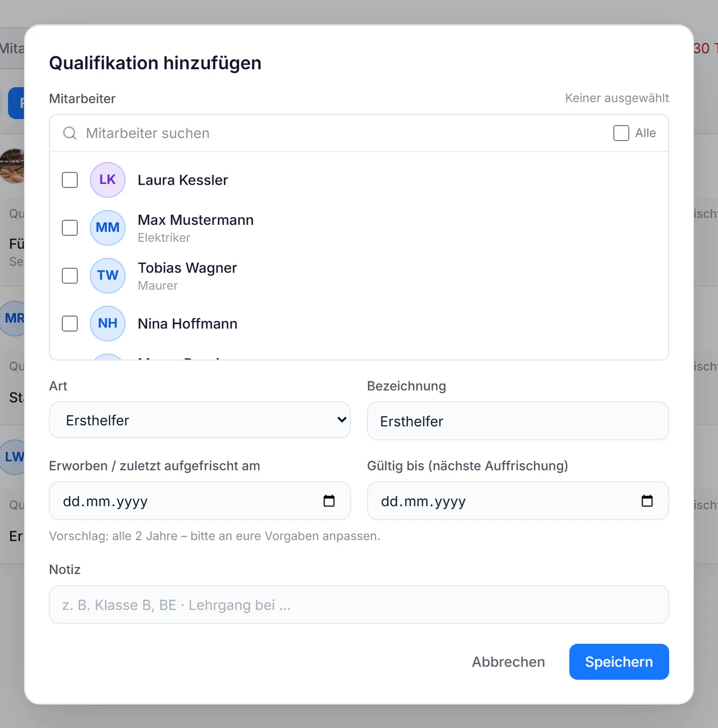Image resolution: width=718 pixels, height=728 pixels.
Task: Click the search magnifier icon
Action: tap(70, 133)
